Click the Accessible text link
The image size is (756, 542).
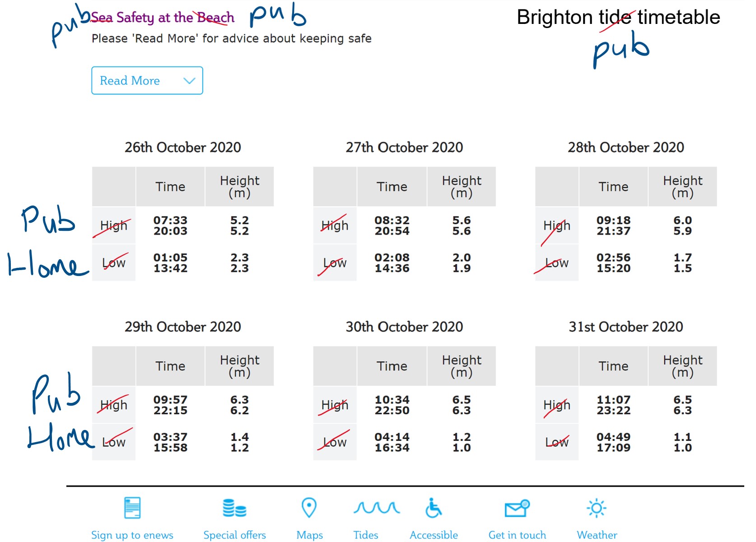[434, 535]
